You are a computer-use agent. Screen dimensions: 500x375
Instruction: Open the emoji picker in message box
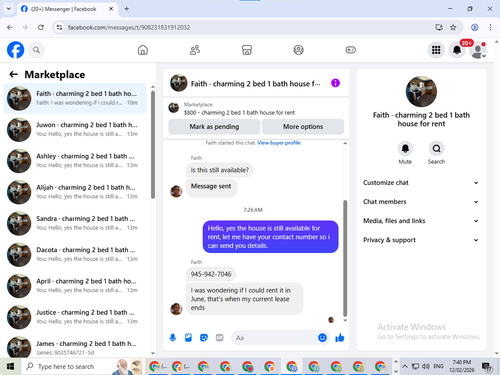(322, 338)
